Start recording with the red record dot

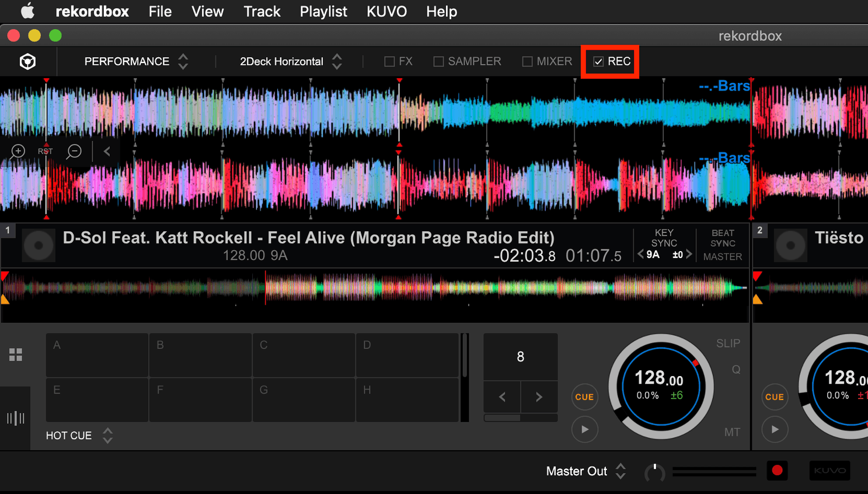coord(776,471)
